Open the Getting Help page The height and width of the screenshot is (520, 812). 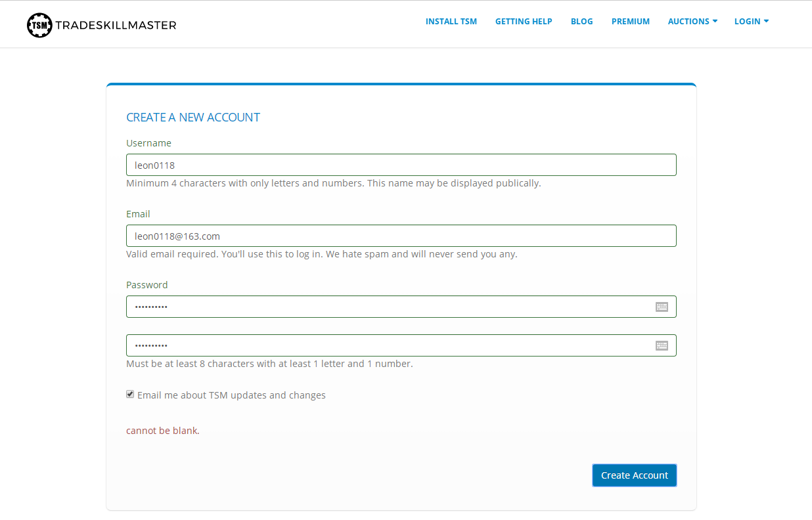(524, 22)
